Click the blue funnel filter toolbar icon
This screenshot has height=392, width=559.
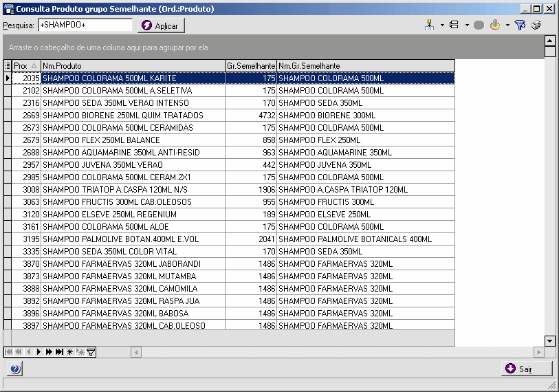(520, 25)
